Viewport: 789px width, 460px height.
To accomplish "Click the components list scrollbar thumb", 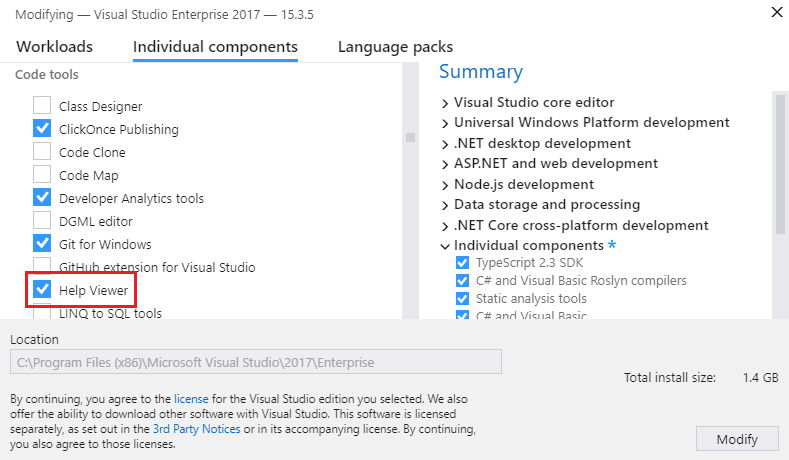I will 411,137.
